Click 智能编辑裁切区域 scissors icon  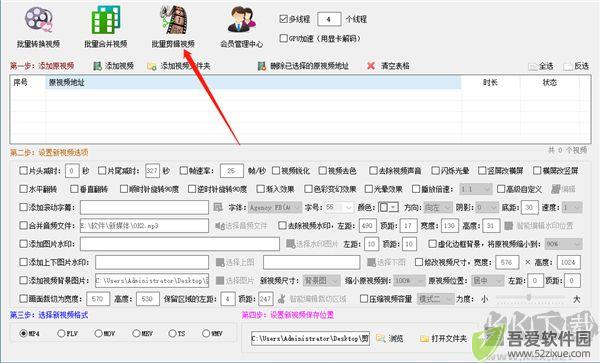(x=282, y=298)
